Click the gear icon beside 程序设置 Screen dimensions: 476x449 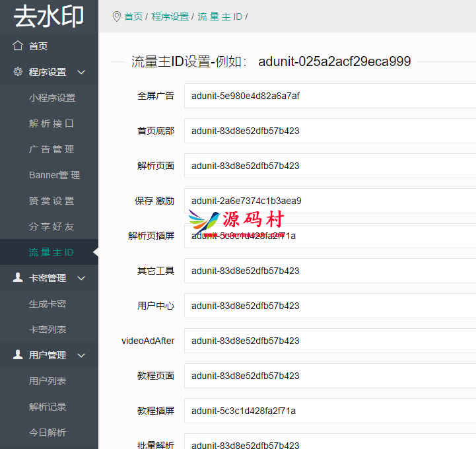tap(18, 72)
